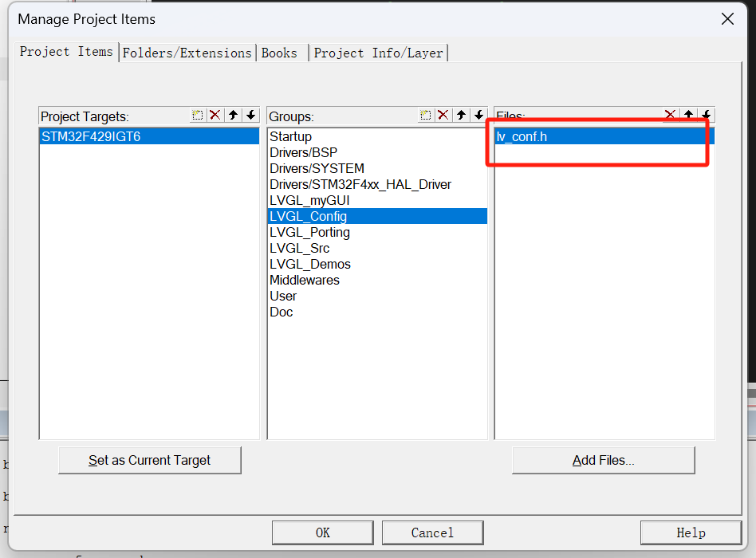Add a new group in Groups list
Viewport: 756px width, 558px height.
[426, 116]
